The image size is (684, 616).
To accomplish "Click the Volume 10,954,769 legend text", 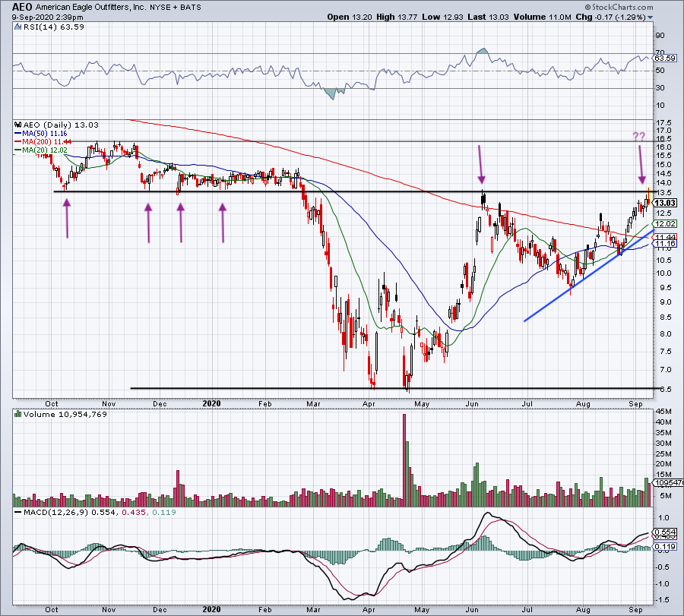I will pos(65,414).
